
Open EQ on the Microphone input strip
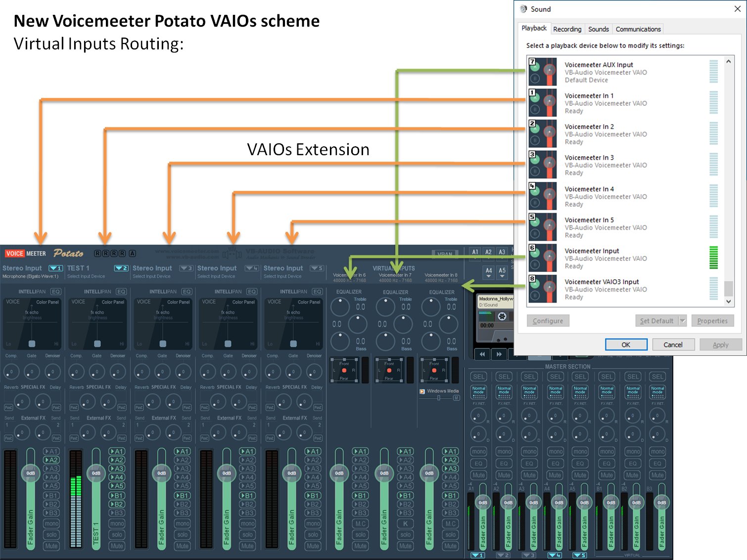56,292
